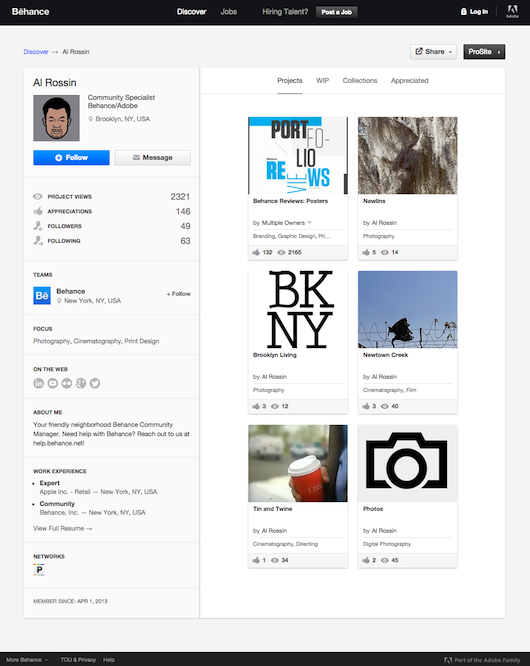Click the Appreciations thumbs-up icon in stats
This screenshot has width=530, height=666.
pos(38,211)
